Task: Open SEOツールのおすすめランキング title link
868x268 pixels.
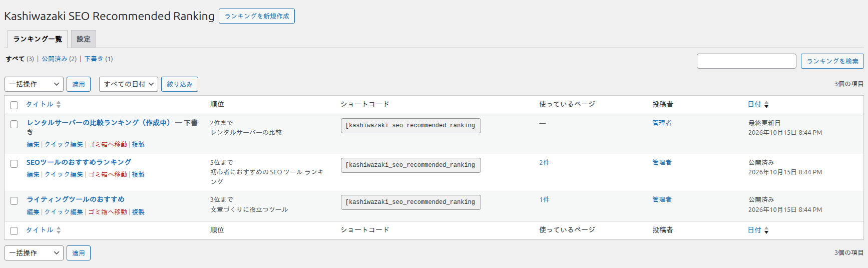Action: coord(79,162)
